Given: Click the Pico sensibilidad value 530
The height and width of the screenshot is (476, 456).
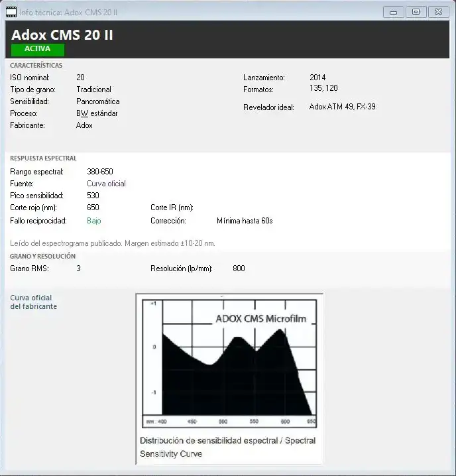Looking at the screenshot, I should click(93, 196).
